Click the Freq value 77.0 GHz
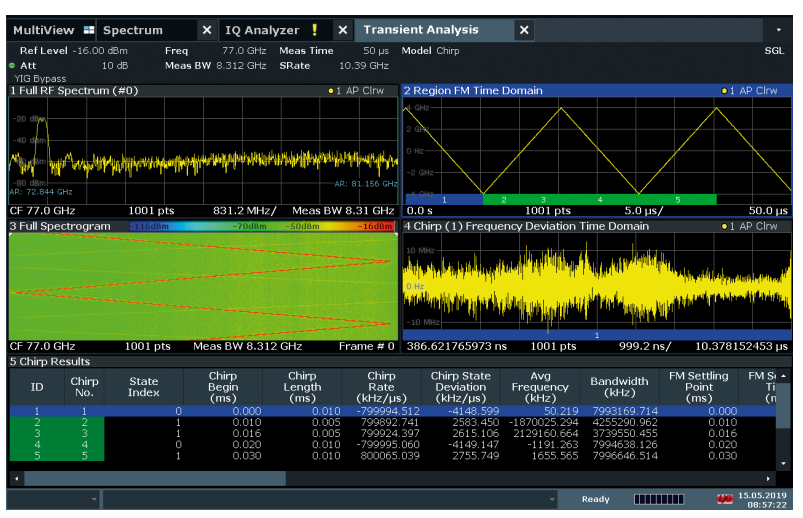803x518 pixels. (x=244, y=51)
